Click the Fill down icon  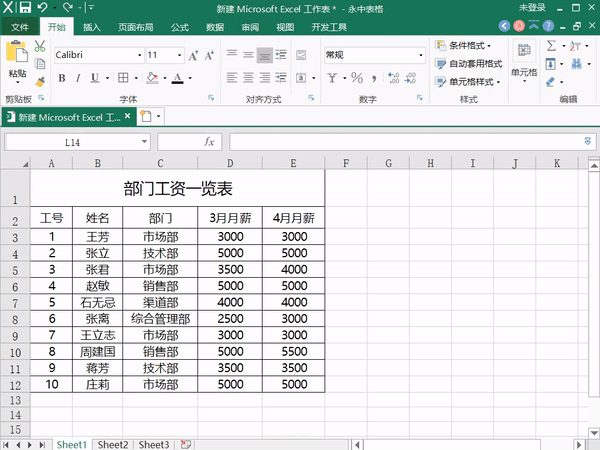click(x=550, y=64)
